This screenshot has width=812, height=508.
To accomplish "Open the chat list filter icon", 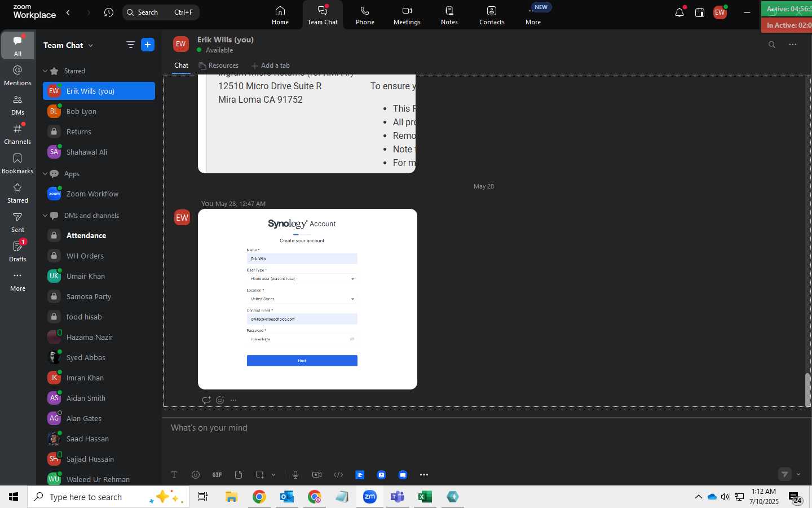I will [130, 45].
